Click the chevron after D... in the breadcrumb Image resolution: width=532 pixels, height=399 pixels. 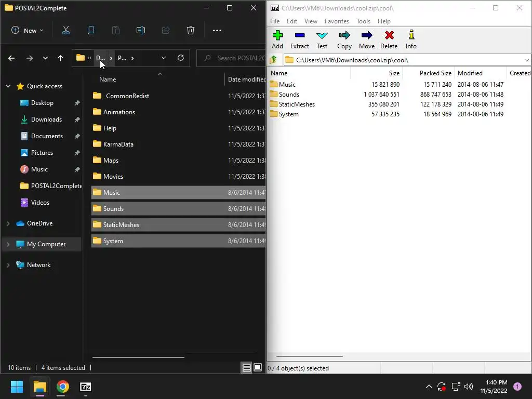[111, 58]
